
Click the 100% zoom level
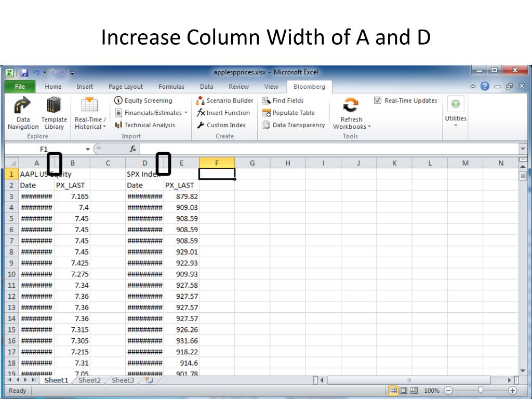point(432,391)
